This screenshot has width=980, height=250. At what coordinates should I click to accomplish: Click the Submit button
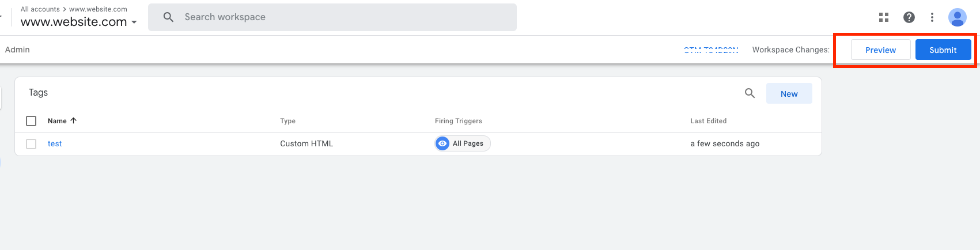[943, 50]
